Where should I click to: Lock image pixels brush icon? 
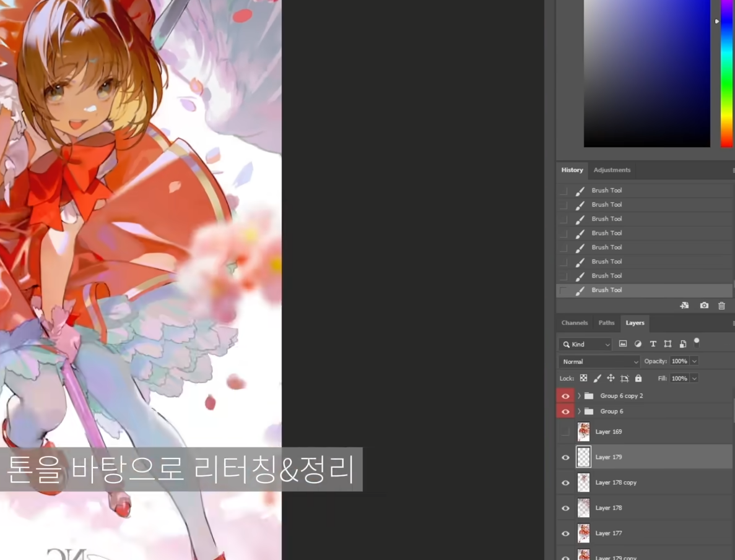(x=597, y=378)
